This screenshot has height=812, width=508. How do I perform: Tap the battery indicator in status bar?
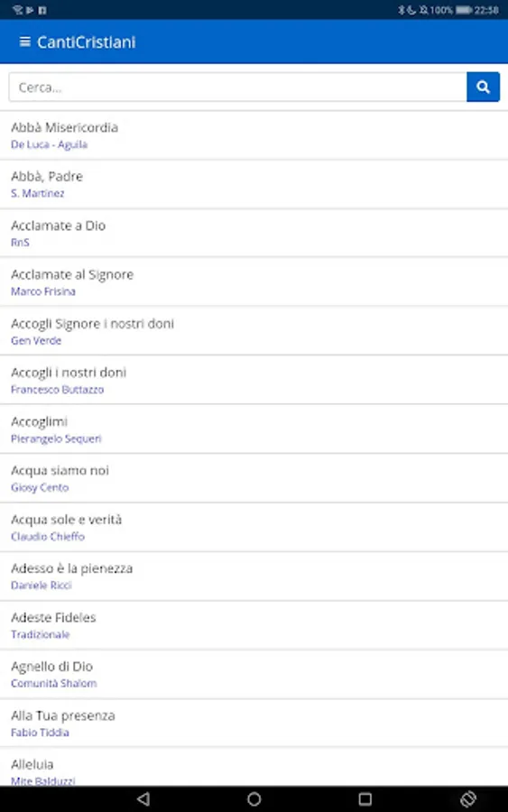(464, 10)
